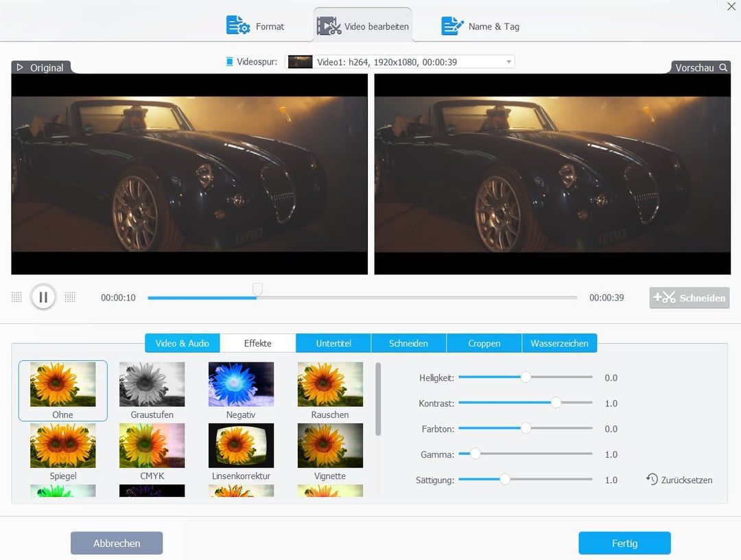Step to next frame with right dotted icon
The image size is (741, 560).
click(x=70, y=297)
